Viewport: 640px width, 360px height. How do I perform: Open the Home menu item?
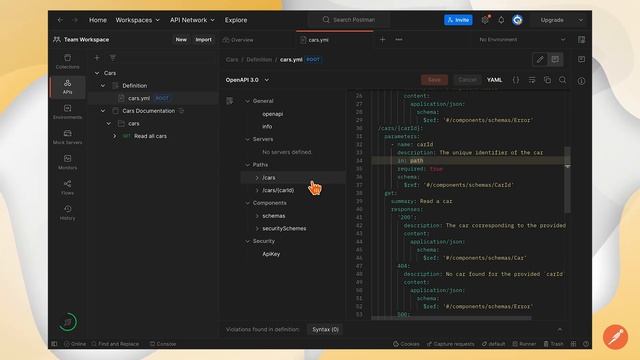pyautogui.click(x=98, y=20)
